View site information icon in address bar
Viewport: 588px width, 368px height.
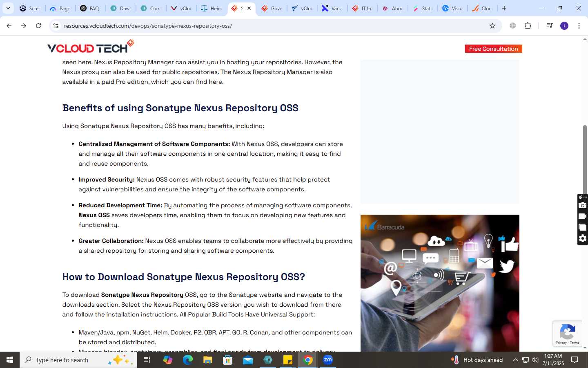pos(56,26)
